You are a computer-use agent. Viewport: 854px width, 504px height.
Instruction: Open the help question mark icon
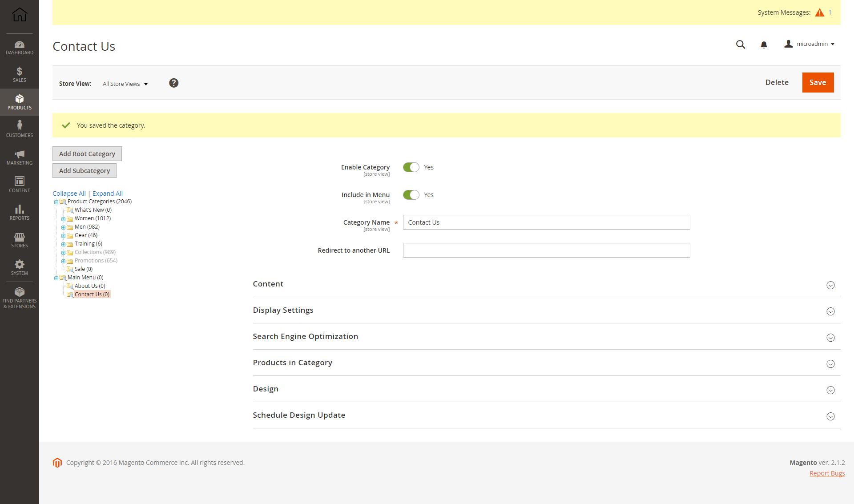coord(173,83)
